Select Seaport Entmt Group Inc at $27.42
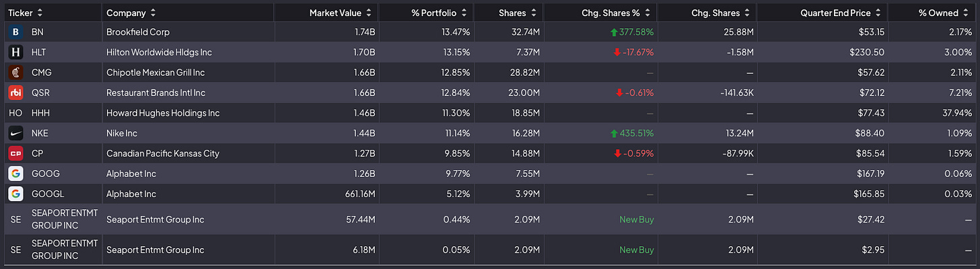The image size is (980, 269). [x=155, y=219]
